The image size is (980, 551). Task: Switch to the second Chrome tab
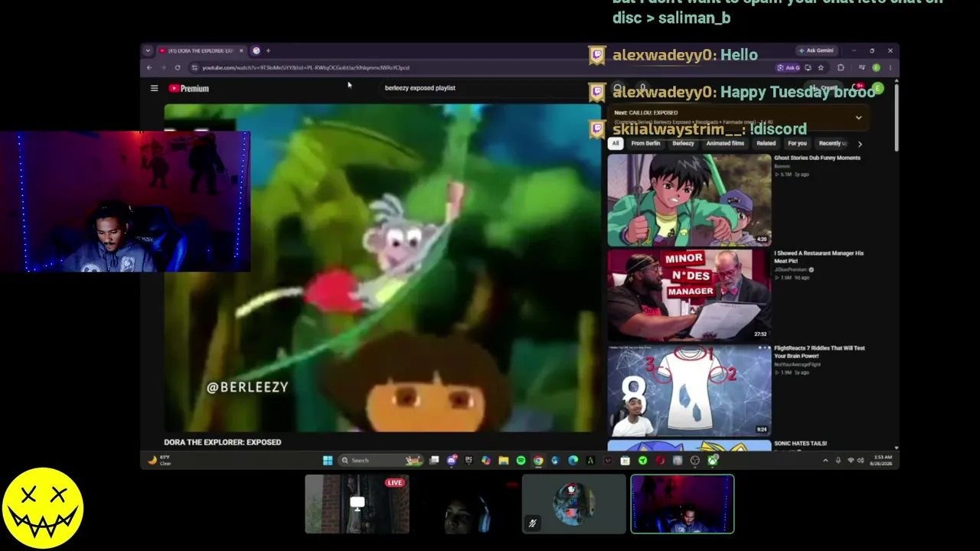pos(256,51)
